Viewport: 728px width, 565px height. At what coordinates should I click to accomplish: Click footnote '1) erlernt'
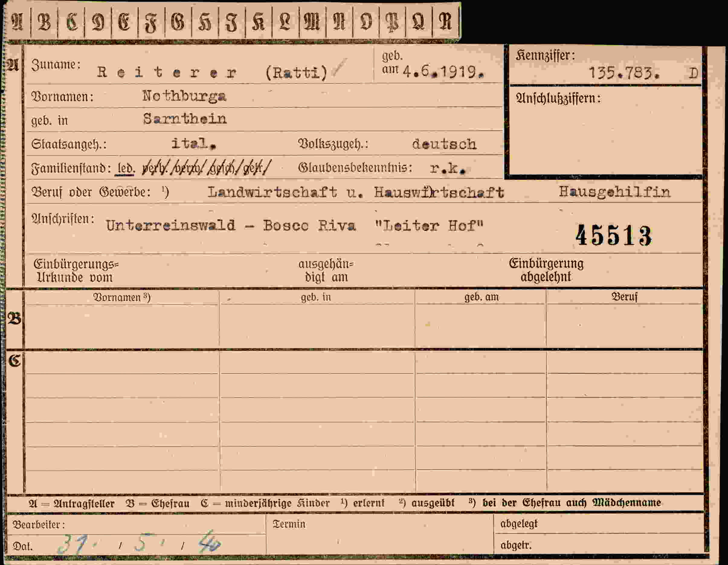click(363, 503)
